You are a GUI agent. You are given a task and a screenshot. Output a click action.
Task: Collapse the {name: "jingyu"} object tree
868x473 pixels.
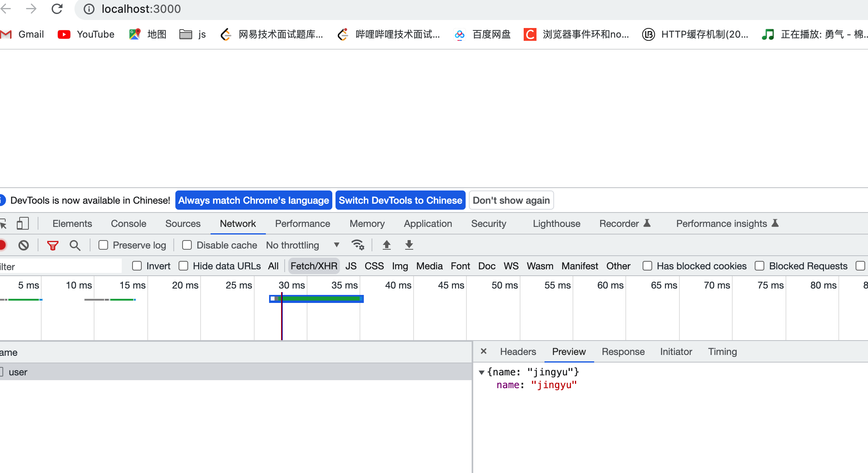coord(482,372)
